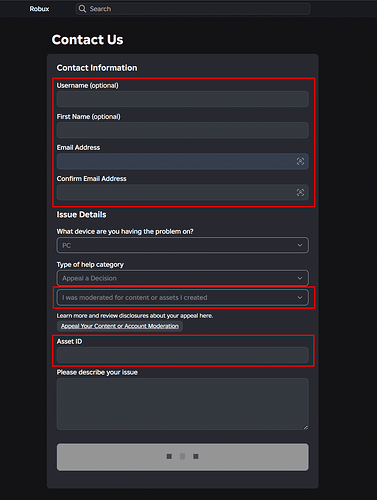The width and height of the screenshot is (377, 500).
Task: Click the autofill icon in Confirm Email Address field
Action: click(x=300, y=192)
